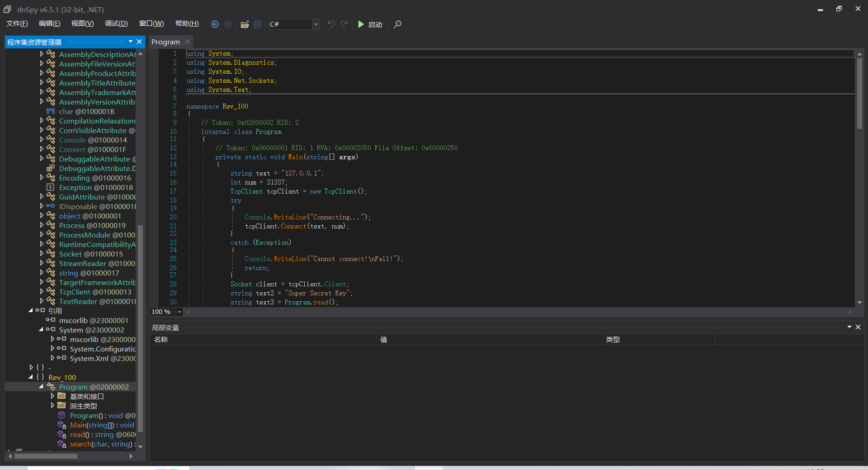
Task: Switch to the Program tab
Action: point(165,42)
